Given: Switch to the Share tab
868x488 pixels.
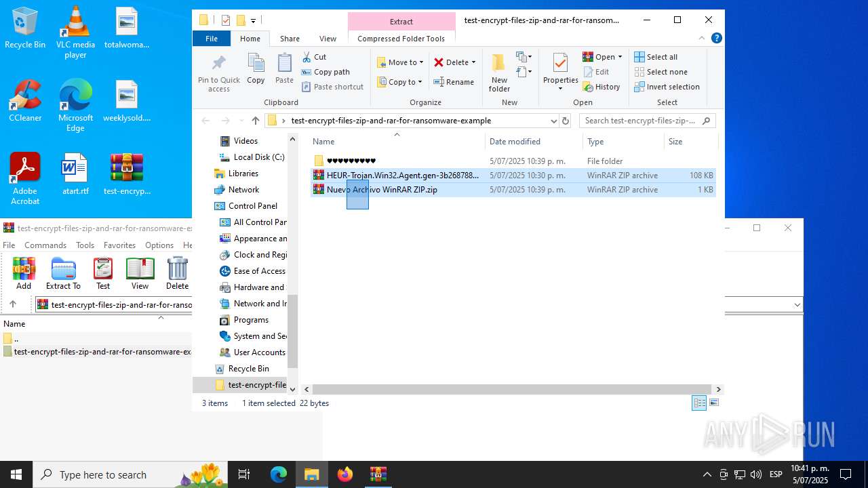Looking at the screenshot, I should (x=290, y=39).
